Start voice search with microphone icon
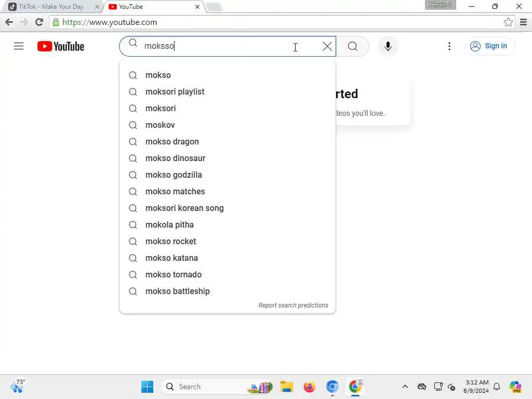 pyautogui.click(x=388, y=46)
